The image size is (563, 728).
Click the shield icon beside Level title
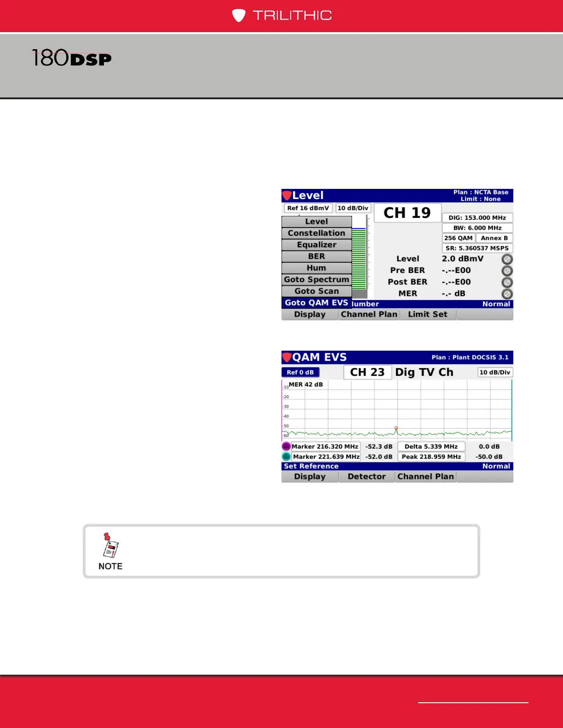(287, 196)
